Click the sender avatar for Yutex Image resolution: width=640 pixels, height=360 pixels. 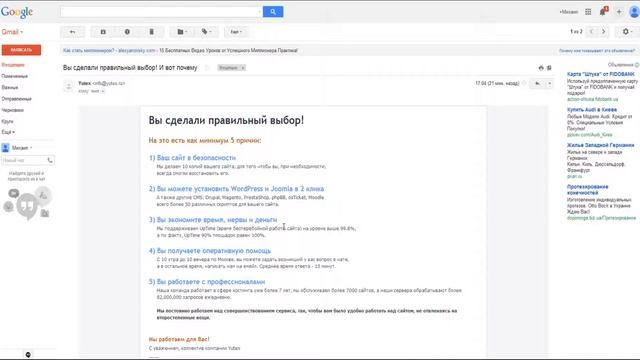[x=69, y=86]
